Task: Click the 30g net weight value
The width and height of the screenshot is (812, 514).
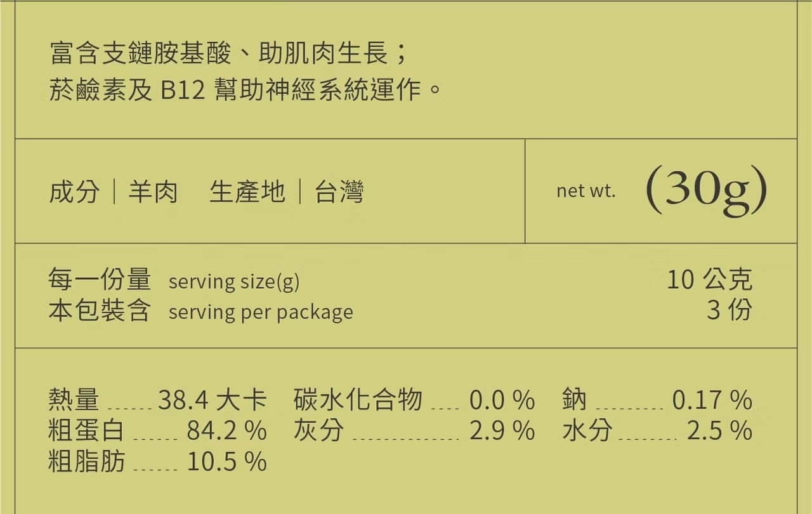Action: [706, 190]
